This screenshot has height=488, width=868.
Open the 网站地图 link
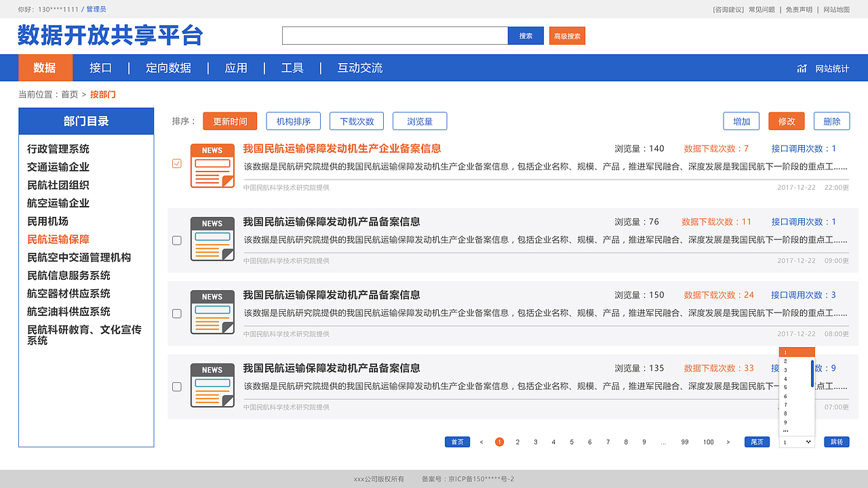(x=836, y=9)
